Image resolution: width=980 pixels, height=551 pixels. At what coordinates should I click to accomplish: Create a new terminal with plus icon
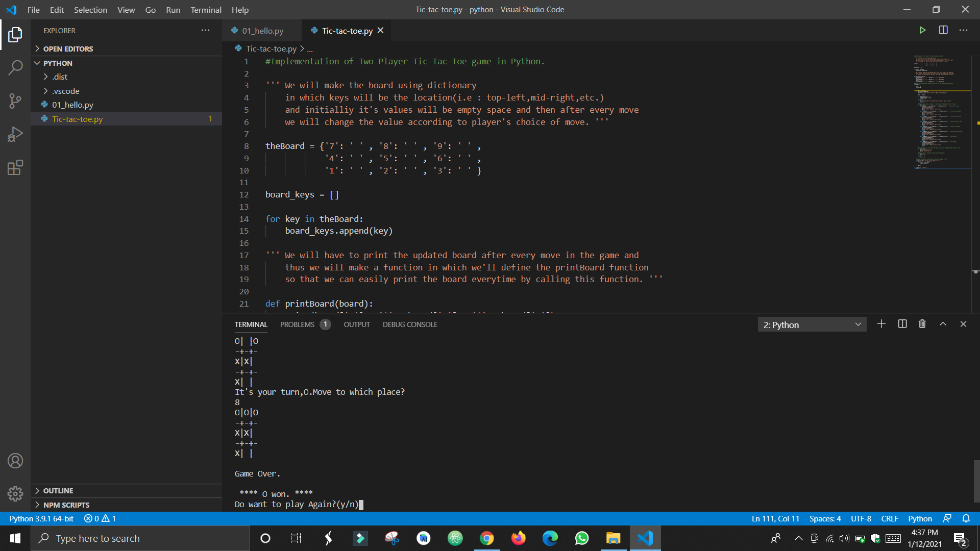(x=881, y=324)
